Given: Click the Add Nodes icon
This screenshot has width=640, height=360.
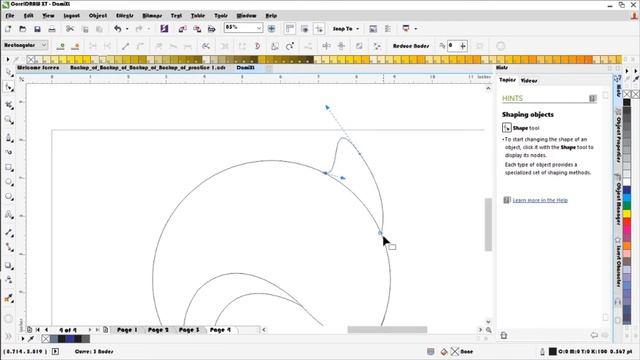Looking at the screenshot, I should point(61,46).
